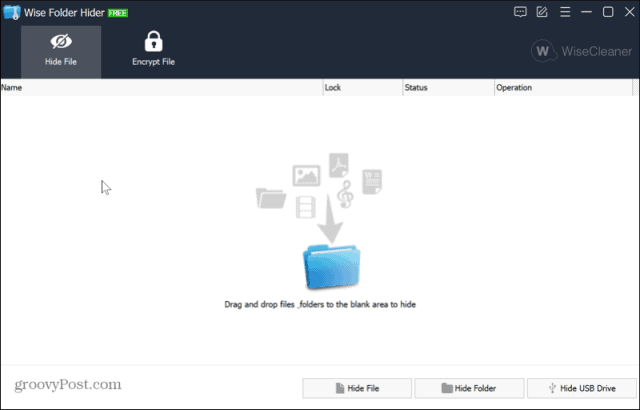
Task: Close the Wise Folder Hider window
Action: tap(629, 12)
